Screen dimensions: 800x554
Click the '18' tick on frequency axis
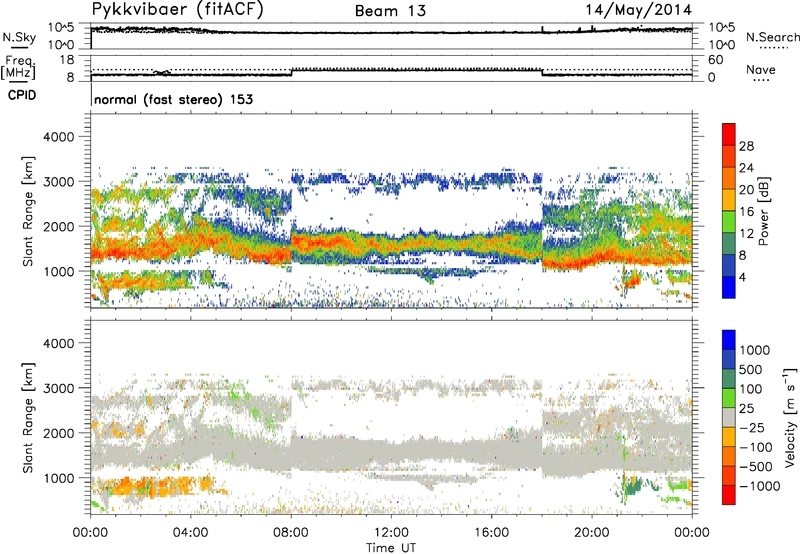click(67, 60)
